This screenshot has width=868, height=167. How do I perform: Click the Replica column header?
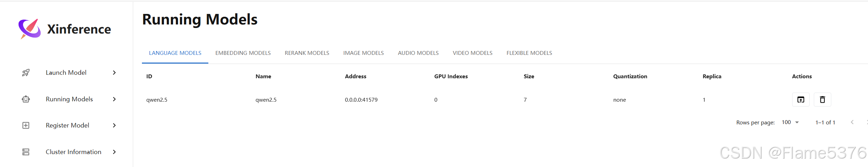tap(712, 77)
